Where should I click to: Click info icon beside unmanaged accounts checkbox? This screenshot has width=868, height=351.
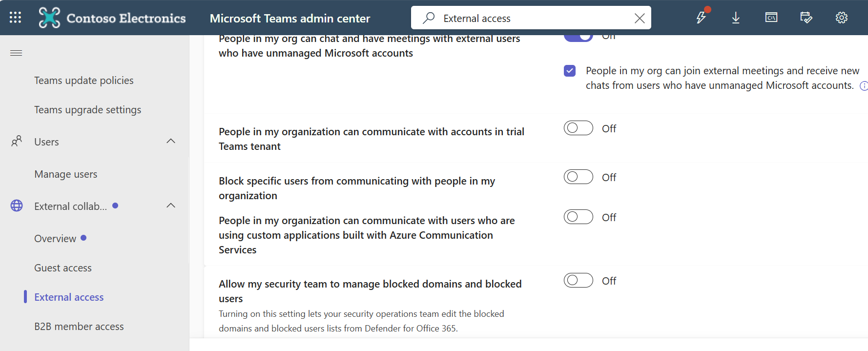tap(864, 86)
